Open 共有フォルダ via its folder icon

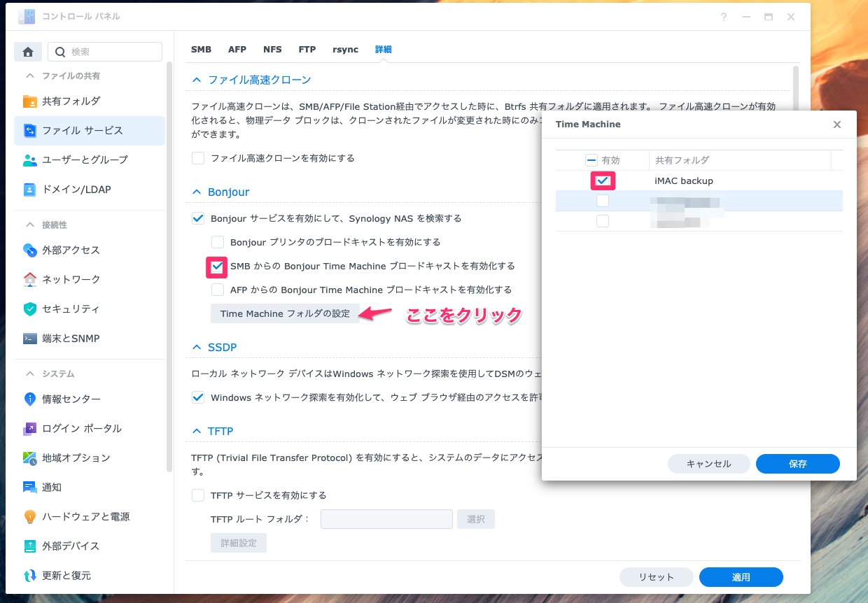click(x=30, y=101)
